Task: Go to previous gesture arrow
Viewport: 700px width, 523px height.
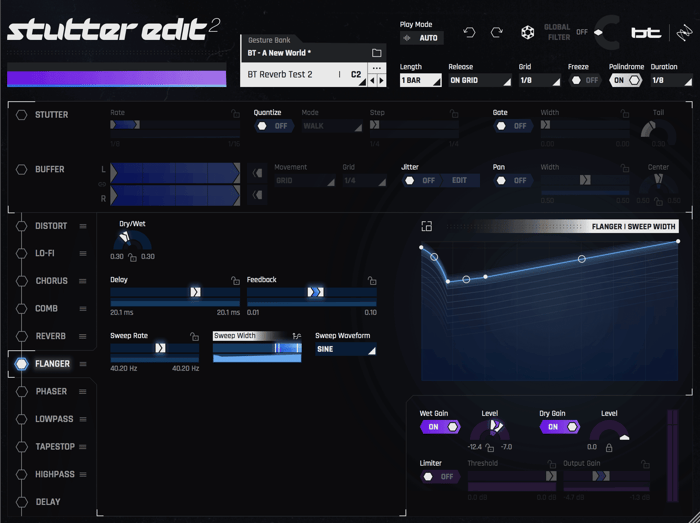Action: point(372,81)
